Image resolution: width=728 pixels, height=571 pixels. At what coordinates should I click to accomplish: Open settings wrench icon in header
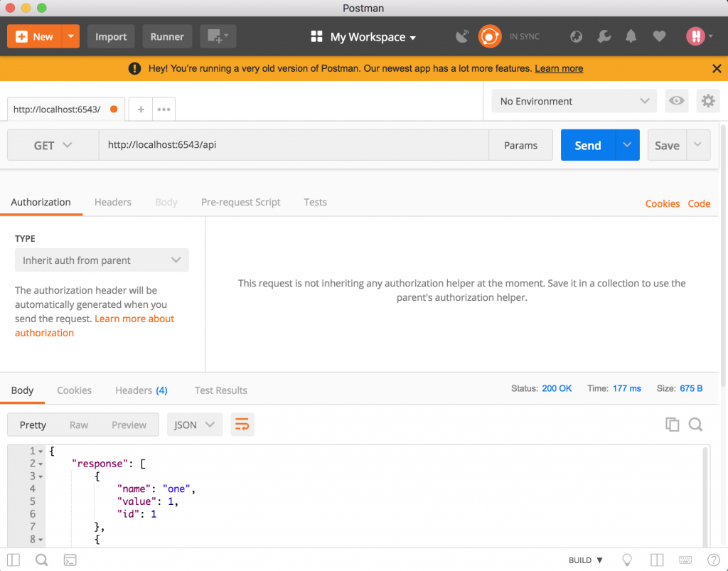[x=604, y=36]
